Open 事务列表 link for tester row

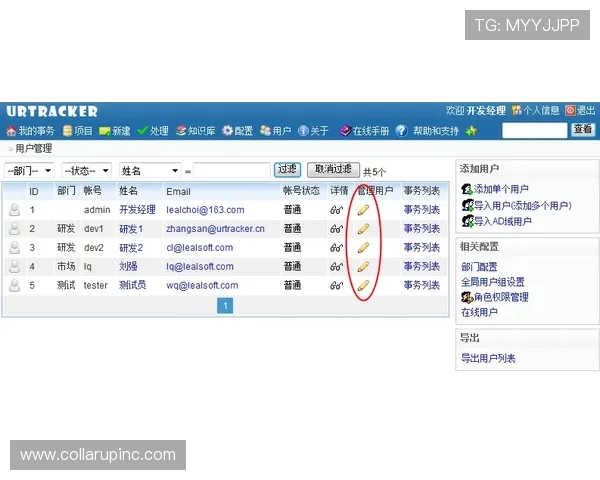click(x=422, y=285)
